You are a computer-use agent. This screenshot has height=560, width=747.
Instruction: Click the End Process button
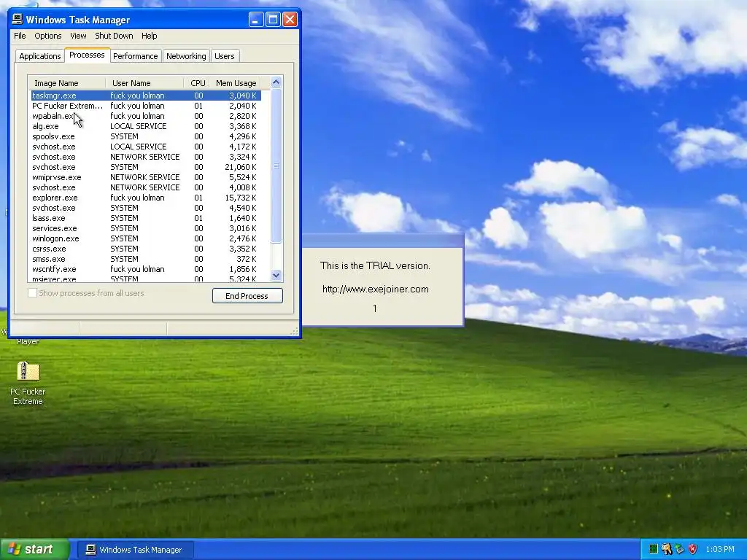pyautogui.click(x=247, y=296)
